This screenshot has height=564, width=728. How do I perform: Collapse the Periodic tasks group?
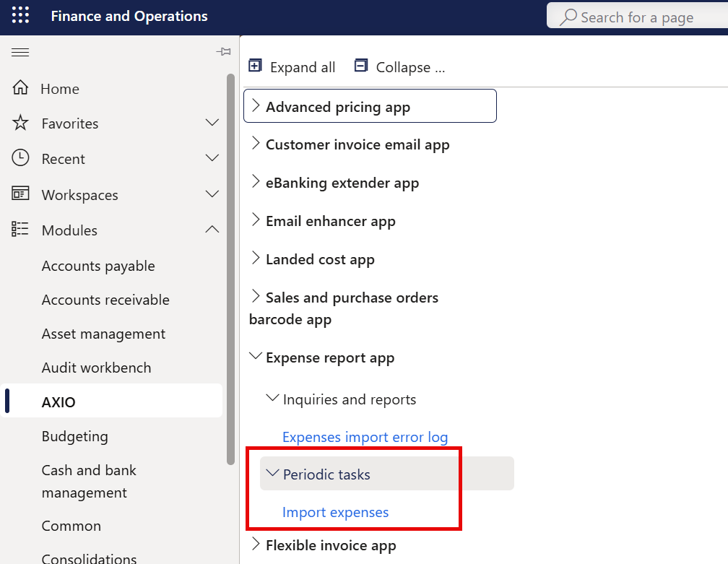click(x=272, y=472)
